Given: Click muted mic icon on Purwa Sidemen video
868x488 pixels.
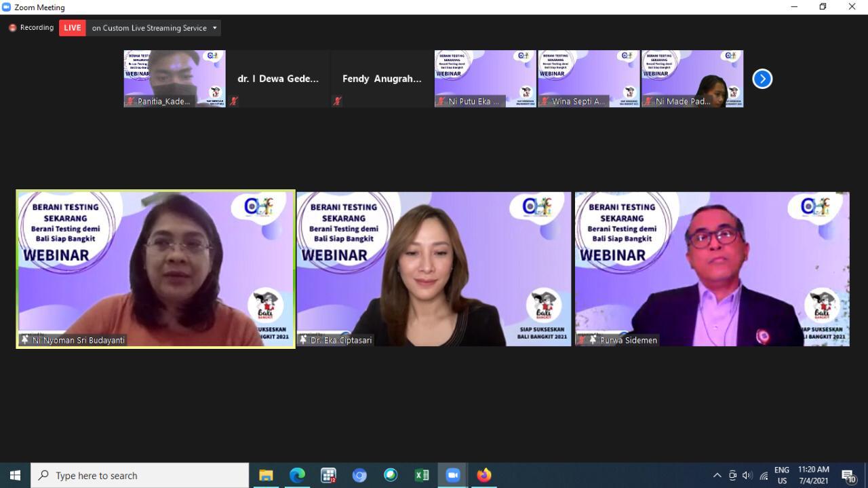Looking at the screenshot, I should pyautogui.click(x=582, y=340).
